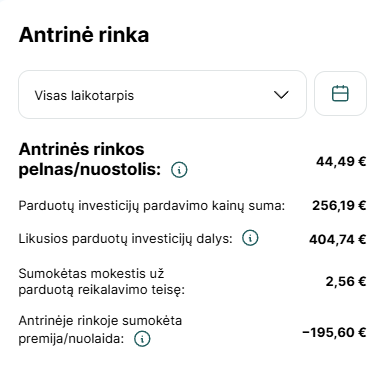The image size is (380, 365).
Task: Click the 'Antrinė rinka' page title
Action: tap(84, 35)
